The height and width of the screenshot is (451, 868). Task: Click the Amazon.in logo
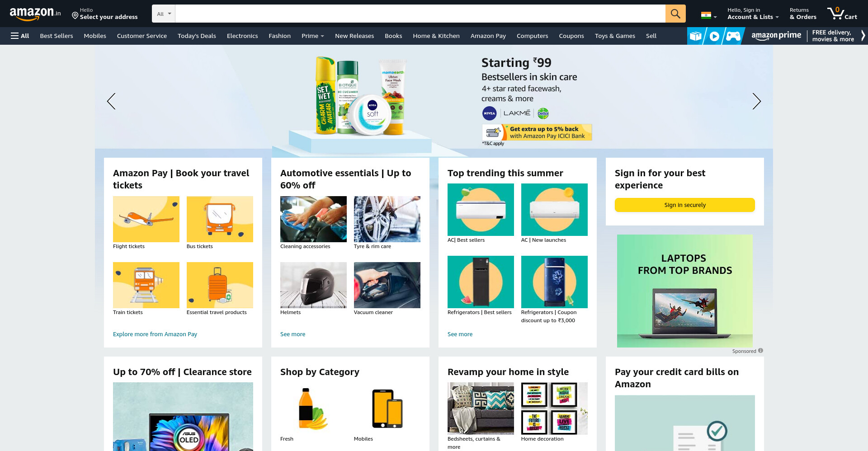35,14
